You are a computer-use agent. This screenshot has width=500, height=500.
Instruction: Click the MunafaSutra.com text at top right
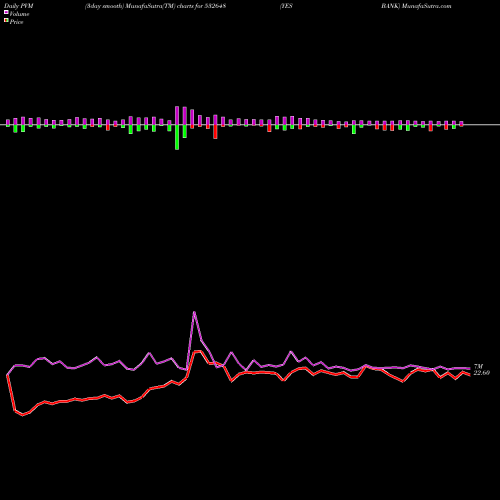point(426,6)
